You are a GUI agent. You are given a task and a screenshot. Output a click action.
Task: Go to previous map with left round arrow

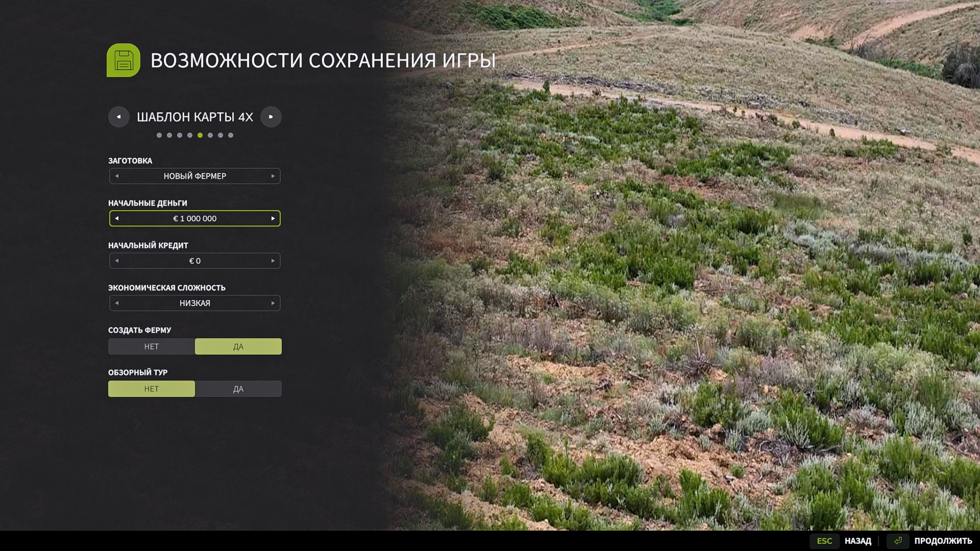coord(119,117)
